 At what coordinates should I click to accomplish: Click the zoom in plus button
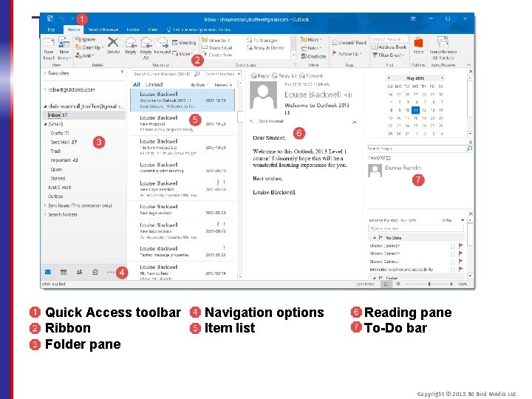(x=451, y=284)
